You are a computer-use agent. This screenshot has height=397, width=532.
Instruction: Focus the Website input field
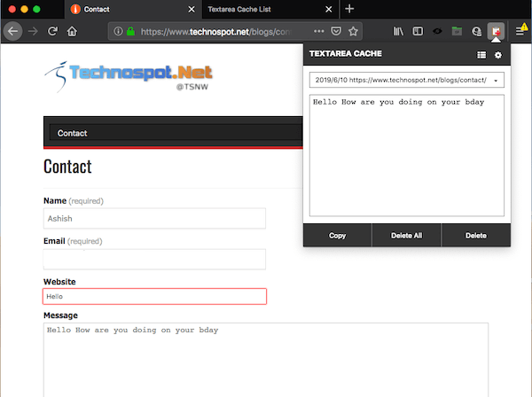click(154, 296)
